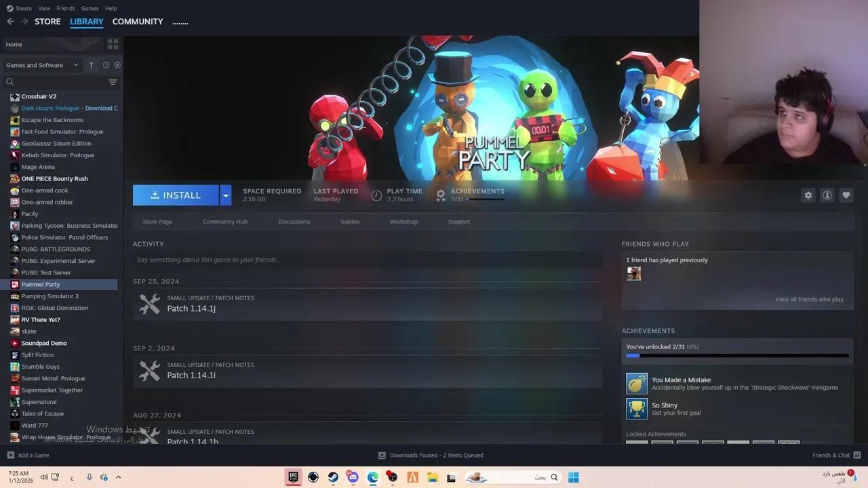Open Microsoft Edge taskbar icon

372,477
